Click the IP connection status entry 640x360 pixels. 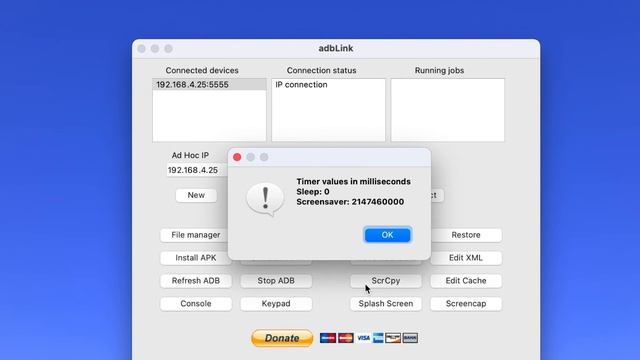[x=301, y=84]
